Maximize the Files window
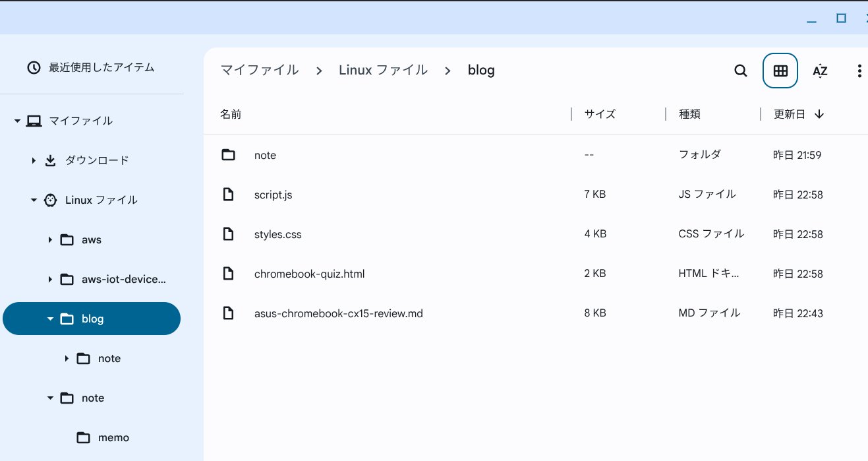 point(841,18)
